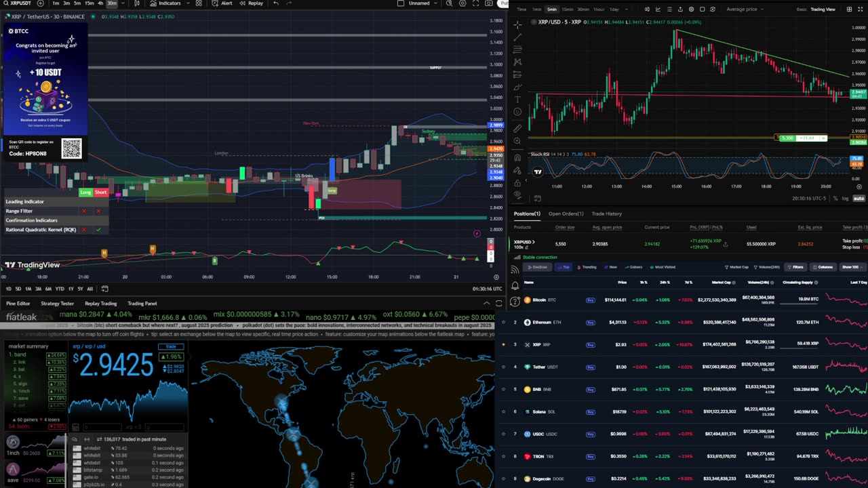
Task: Choose the 1D date range
Action: pos(8,289)
